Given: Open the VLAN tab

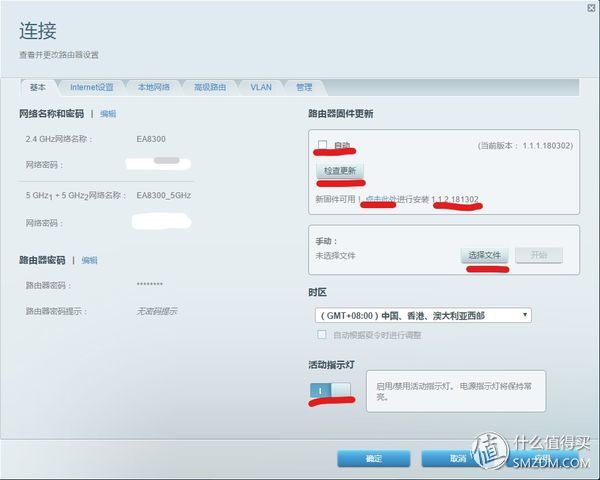Looking at the screenshot, I should (x=261, y=87).
